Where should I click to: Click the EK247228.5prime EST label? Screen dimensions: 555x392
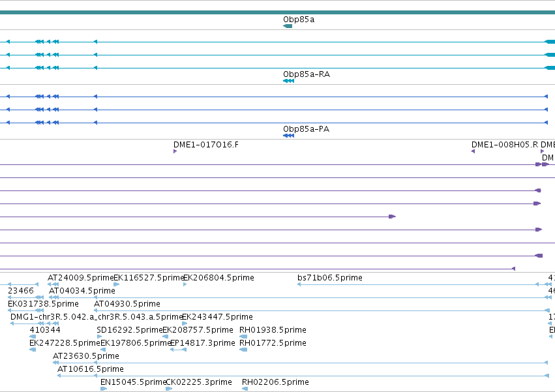click(x=65, y=343)
